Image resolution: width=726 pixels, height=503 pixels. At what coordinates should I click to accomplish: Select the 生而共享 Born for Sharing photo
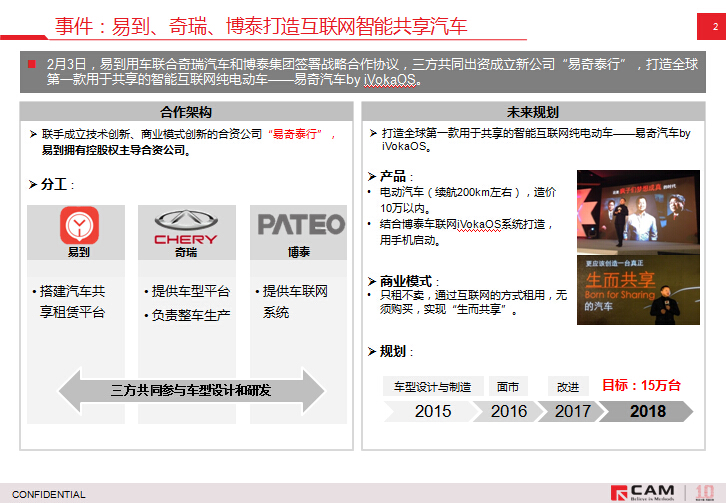pyautogui.click(x=638, y=290)
